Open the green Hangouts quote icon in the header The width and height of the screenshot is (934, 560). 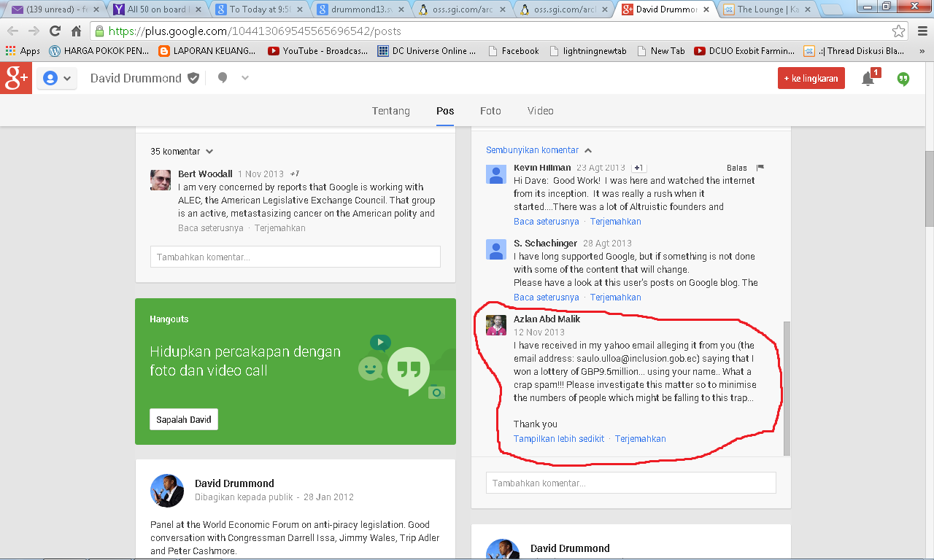click(x=903, y=79)
